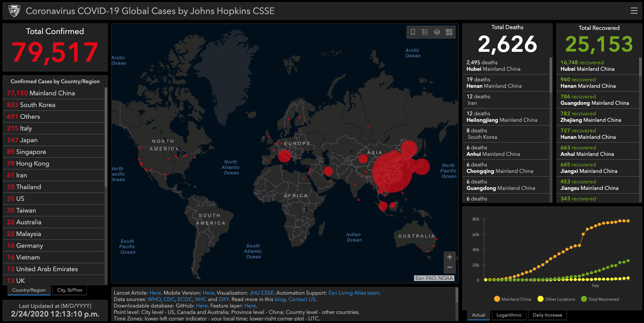
Task: Select '691 Others' row
Action: pyautogui.click(x=54, y=116)
